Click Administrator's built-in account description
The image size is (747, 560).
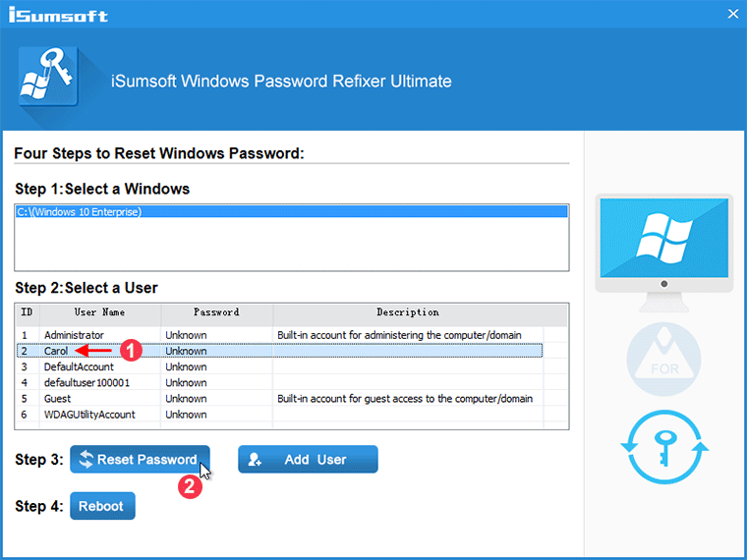click(x=399, y=335)
